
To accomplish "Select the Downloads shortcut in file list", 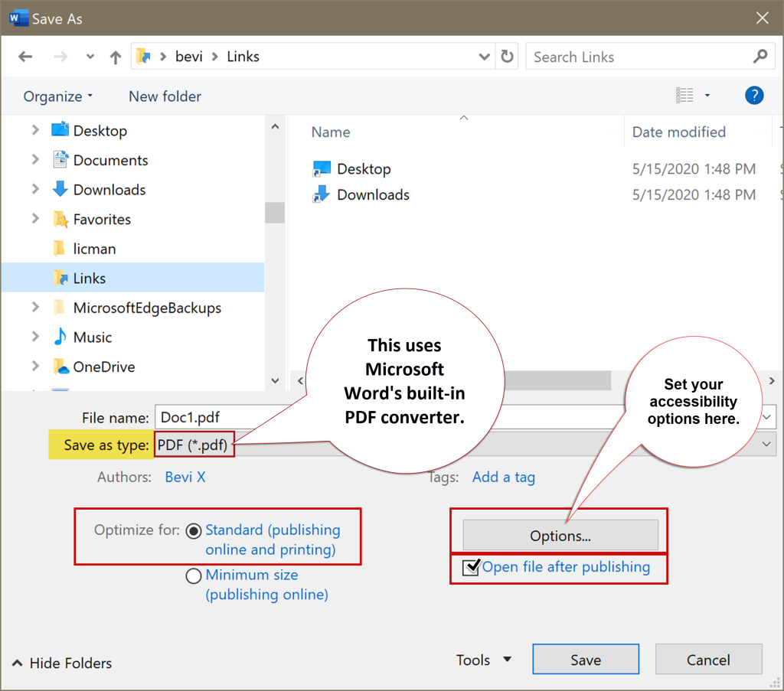I will 373,194.
